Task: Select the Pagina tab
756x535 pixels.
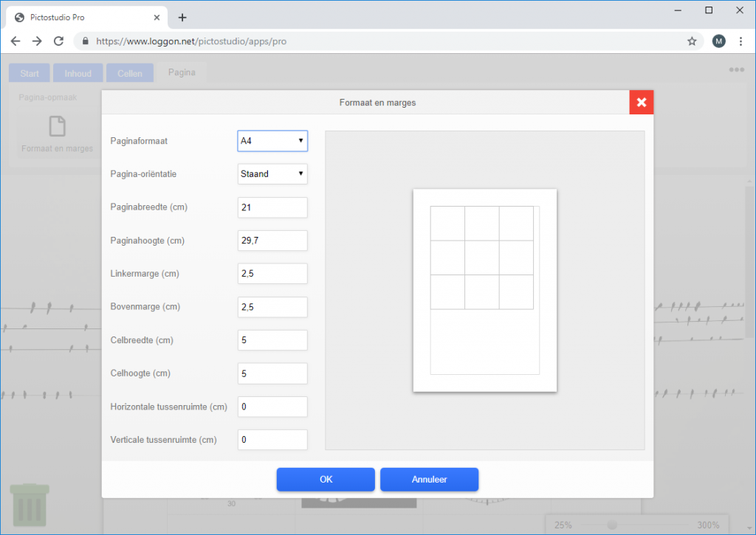Action: click(x=182, y=72)
